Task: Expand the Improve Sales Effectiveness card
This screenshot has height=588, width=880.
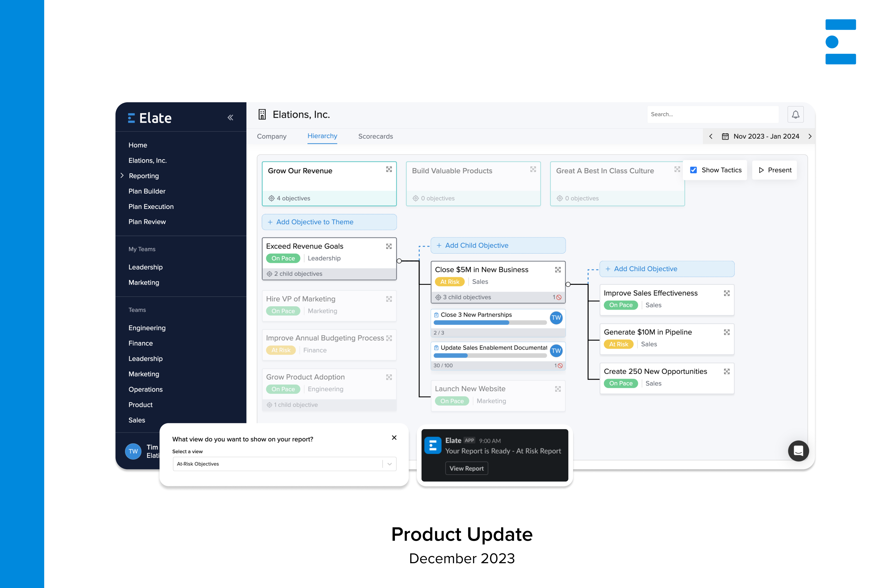Action: pos(726,293)
